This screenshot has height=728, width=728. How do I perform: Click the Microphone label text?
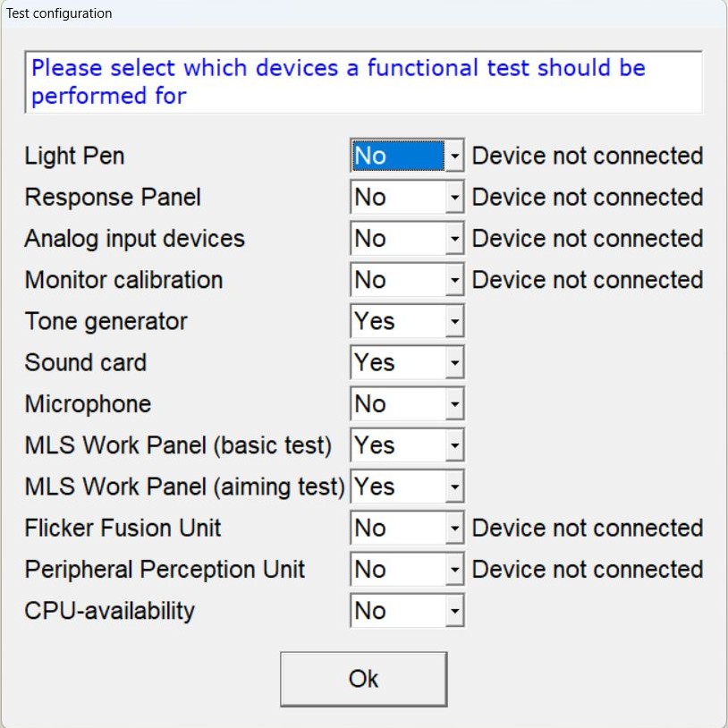coord(88,404)
